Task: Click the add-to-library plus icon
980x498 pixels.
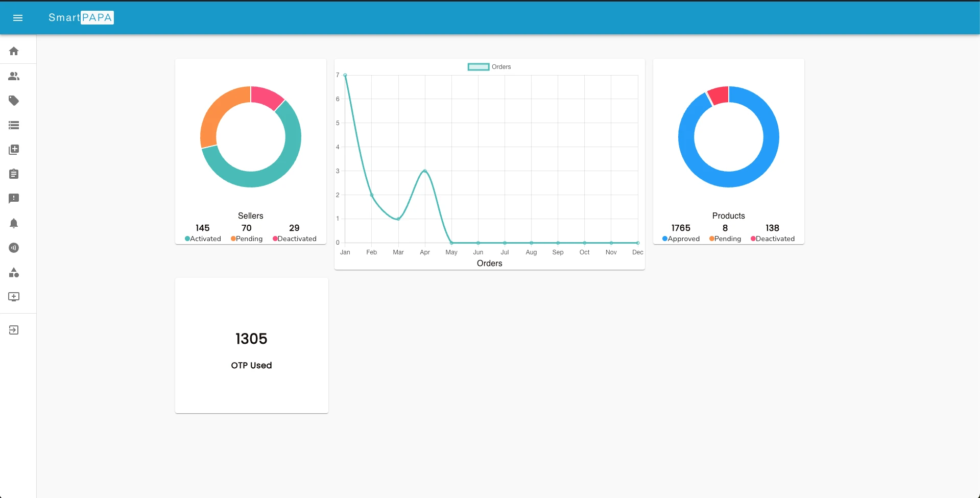Action: (14, 150)
